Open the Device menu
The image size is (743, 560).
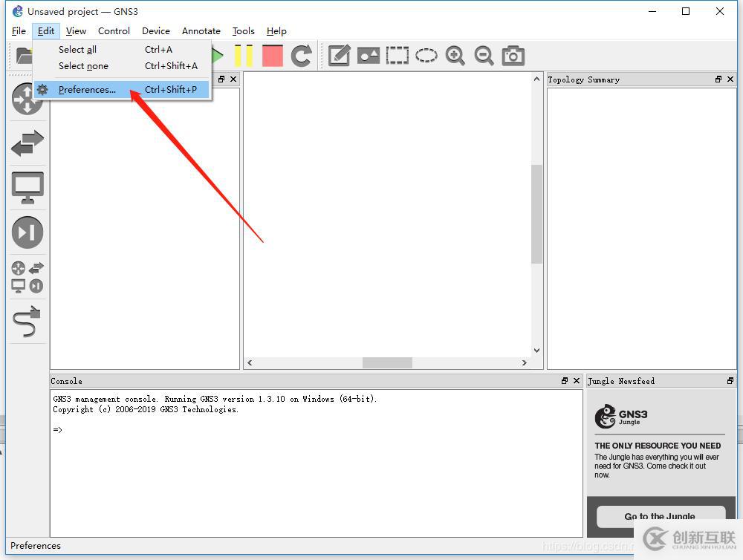click(x=156, y=30)
